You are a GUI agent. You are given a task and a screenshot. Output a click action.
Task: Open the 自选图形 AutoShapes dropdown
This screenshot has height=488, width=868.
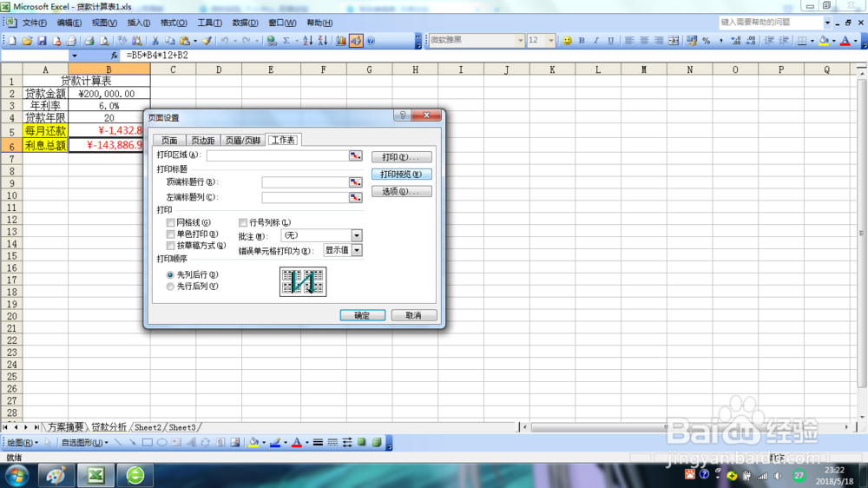point(84,443)
